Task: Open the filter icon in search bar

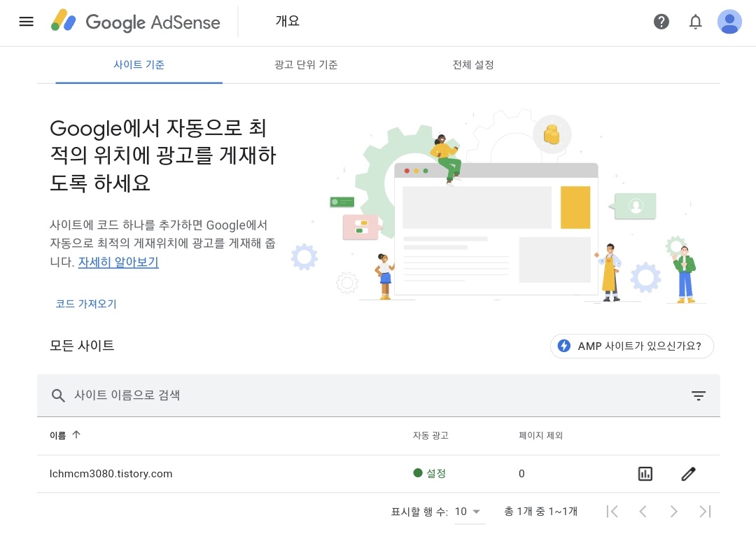Action: coord(698,395)
